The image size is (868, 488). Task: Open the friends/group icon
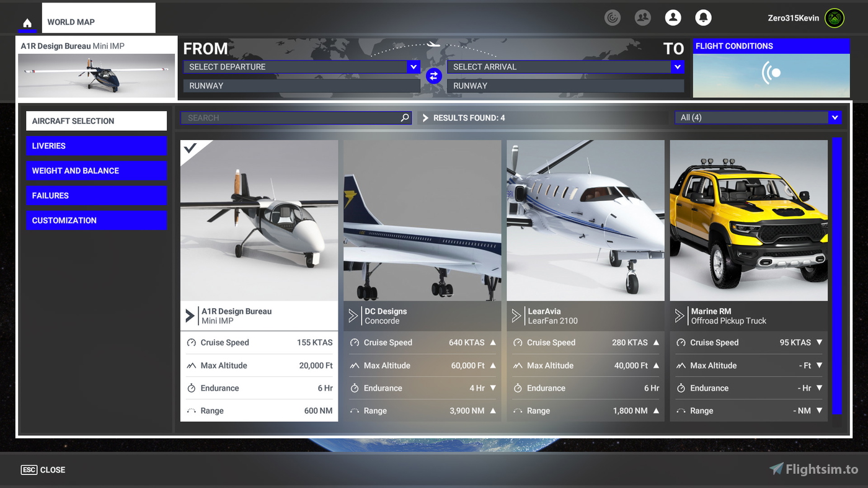click(x=643, y=17)
